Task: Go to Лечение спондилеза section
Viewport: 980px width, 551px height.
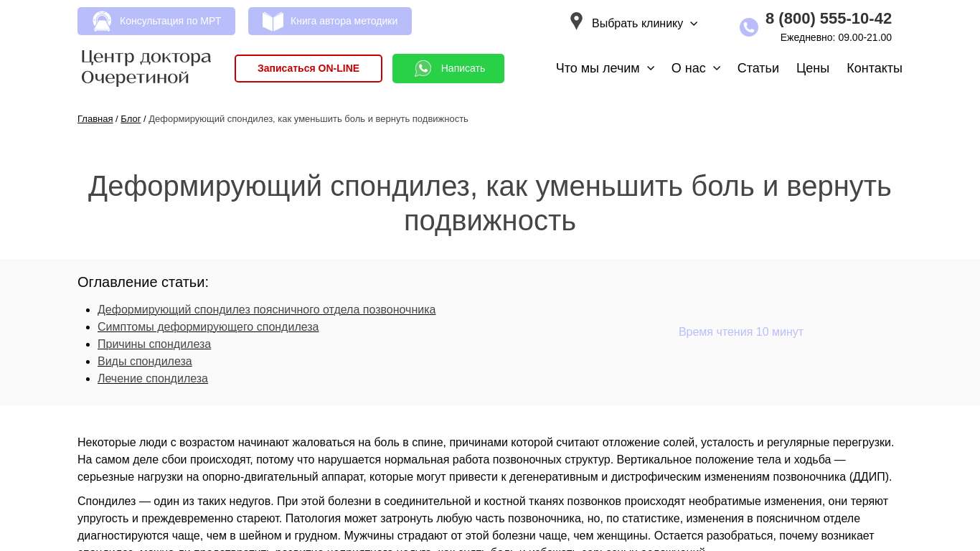Action: (153, 379)
